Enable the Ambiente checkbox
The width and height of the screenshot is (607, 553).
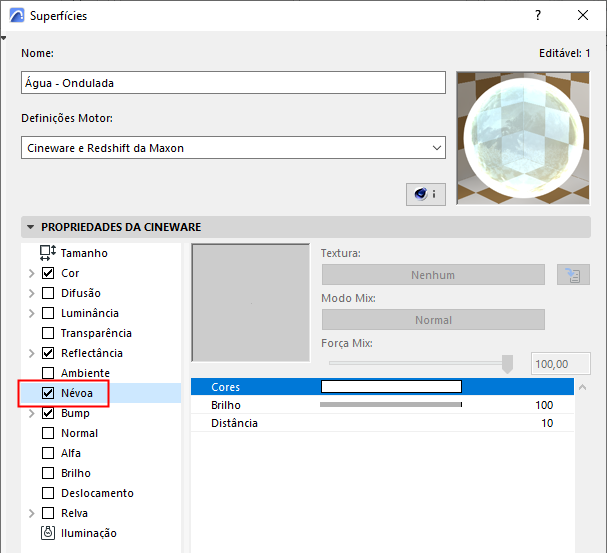click(48, 373)
